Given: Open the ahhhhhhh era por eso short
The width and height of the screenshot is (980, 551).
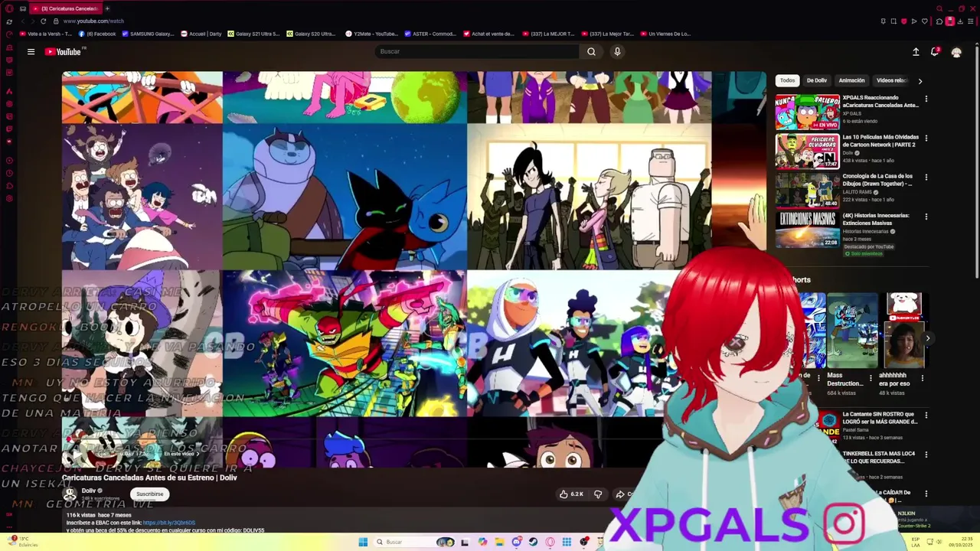Looking at the screenshot, I should point(904,331).
